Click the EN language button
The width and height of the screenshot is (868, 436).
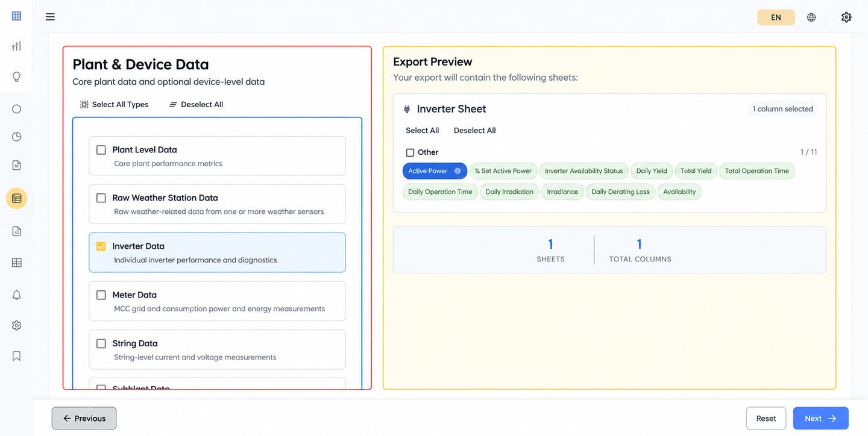[x=776, y=17]
